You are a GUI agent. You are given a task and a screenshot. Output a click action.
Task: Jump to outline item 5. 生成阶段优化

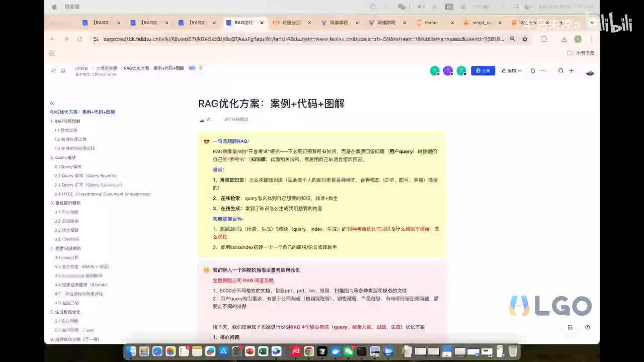(65, 312)
